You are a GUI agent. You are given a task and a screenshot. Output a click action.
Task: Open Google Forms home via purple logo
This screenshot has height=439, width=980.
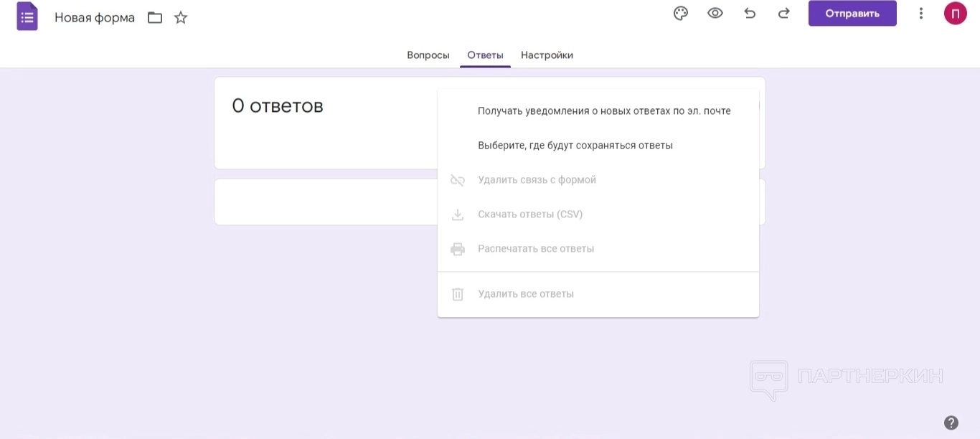[x=27, y=17]
